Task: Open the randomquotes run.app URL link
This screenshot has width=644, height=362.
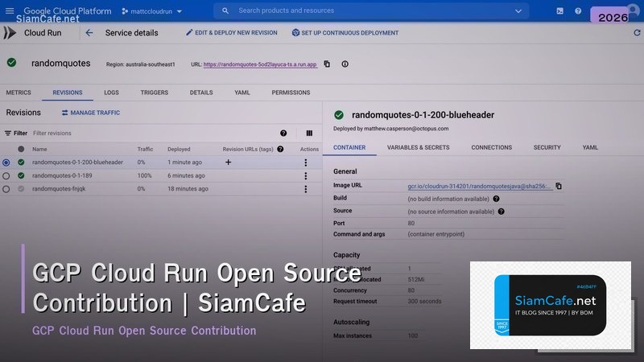Action: (260, 64)
